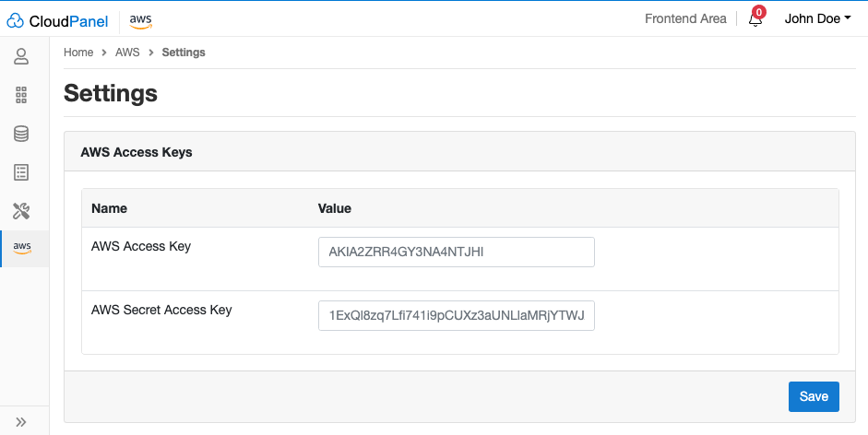Open the list sidebar icon

[x=21, y=172]
